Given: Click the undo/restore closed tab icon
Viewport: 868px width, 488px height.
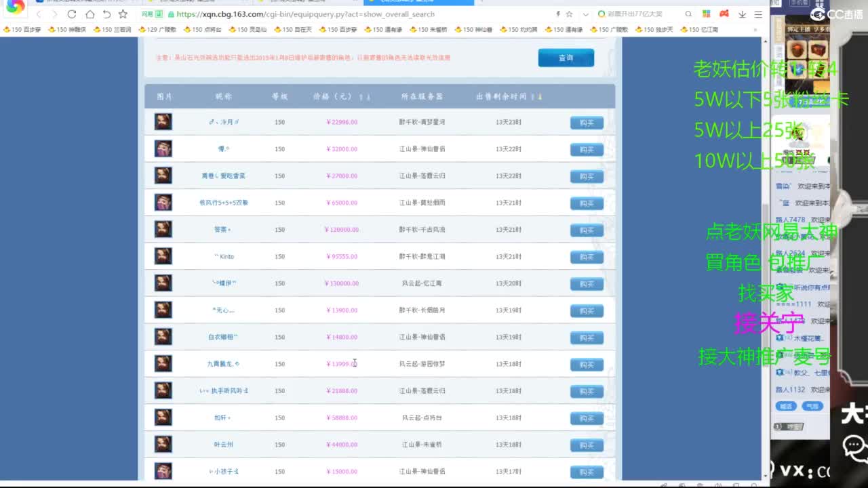Looking at the screenshot, I should pyautogui.click(x=106, y=14).
